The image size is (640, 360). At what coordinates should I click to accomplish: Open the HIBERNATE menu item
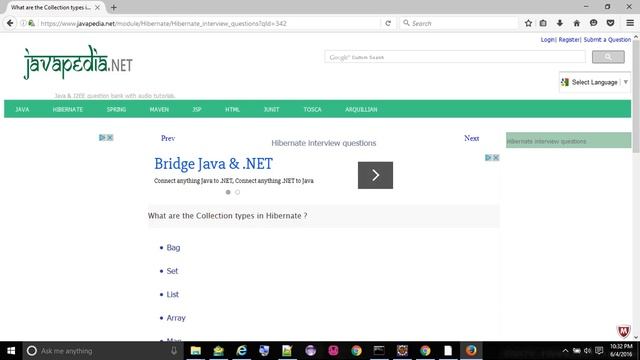pos(68,109)
